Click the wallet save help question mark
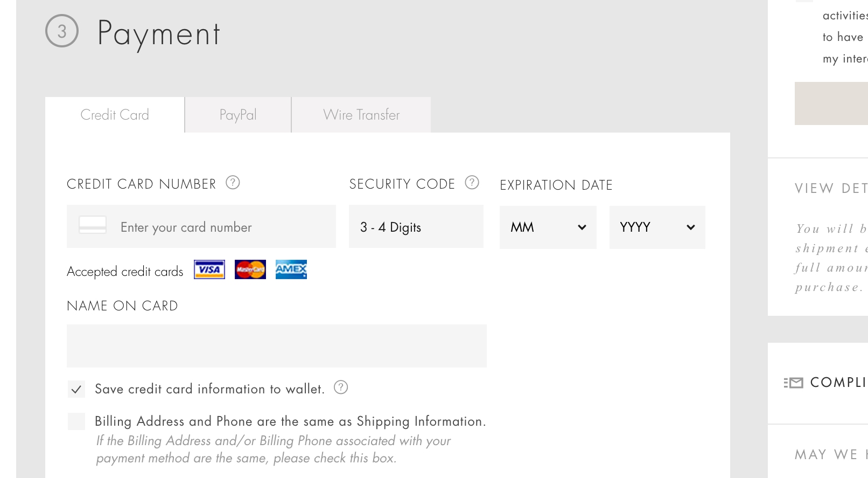Screen dimensions: 868x478 [x=341, y=387]
